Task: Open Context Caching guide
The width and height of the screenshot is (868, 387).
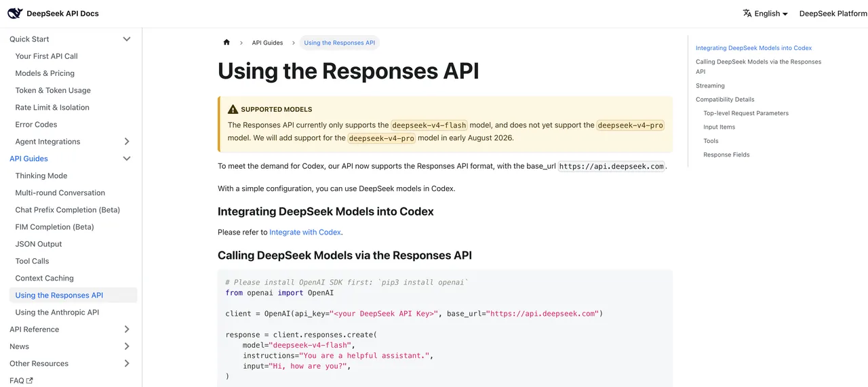Action: click(45, 278)
